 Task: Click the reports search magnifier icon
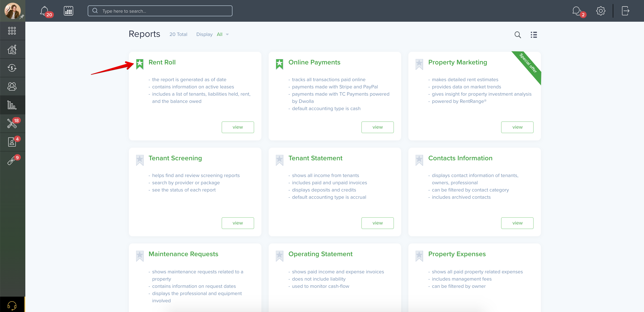518,35
